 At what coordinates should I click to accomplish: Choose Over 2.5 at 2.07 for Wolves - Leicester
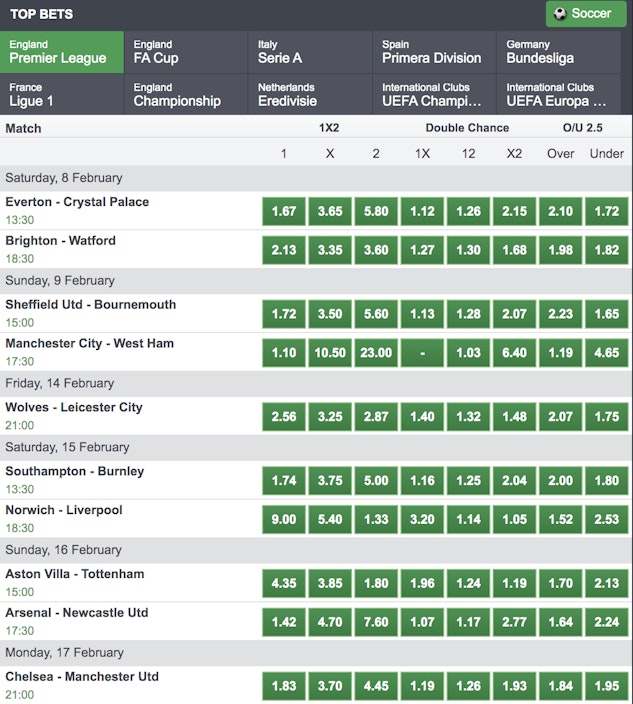point(561,417)
